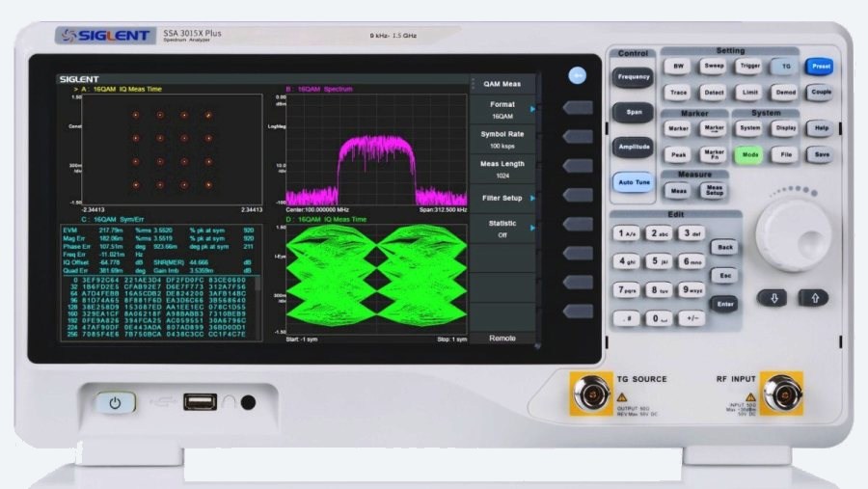Toggle the illuminated TG key

click(x=785, y=67)
